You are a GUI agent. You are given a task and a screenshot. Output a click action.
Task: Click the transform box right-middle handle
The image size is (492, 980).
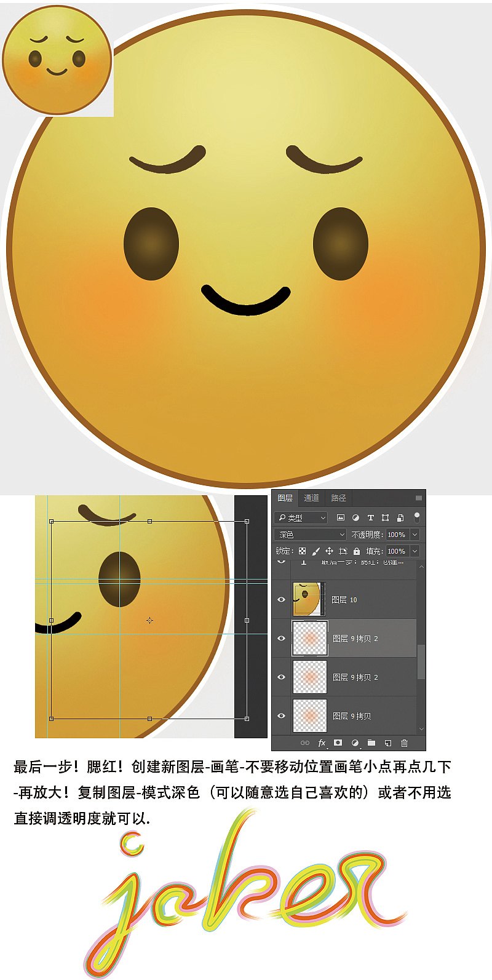point(247,620)
